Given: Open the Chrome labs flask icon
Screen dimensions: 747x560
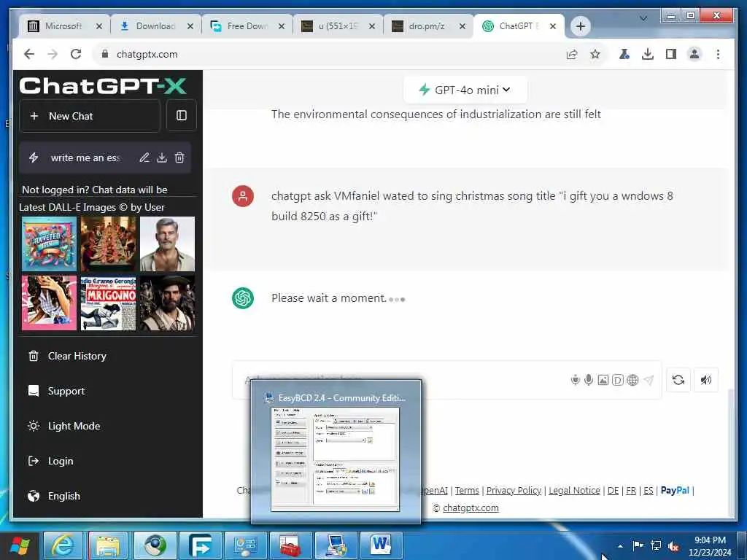Looking at the screenshot, I should pyautogui.click(x=624, y=54).
